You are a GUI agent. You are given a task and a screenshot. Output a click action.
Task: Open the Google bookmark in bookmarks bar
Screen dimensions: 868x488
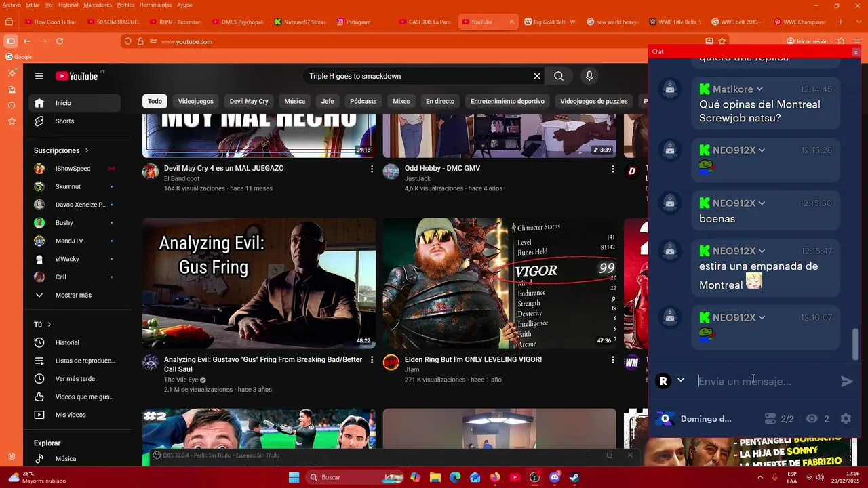[18, 57]
